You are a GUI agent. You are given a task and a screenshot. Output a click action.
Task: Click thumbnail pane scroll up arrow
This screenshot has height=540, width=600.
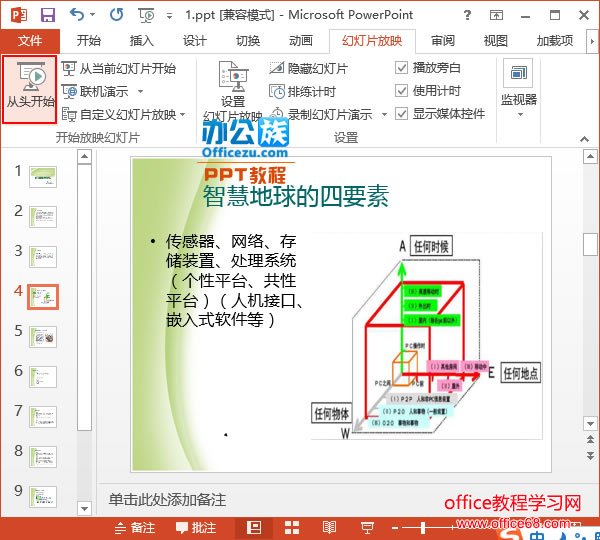coord(84,157)
